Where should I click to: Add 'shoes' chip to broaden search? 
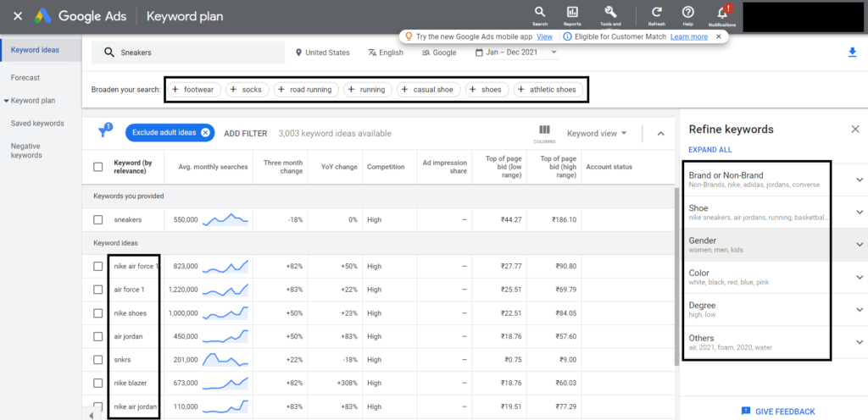coord(487,90)
